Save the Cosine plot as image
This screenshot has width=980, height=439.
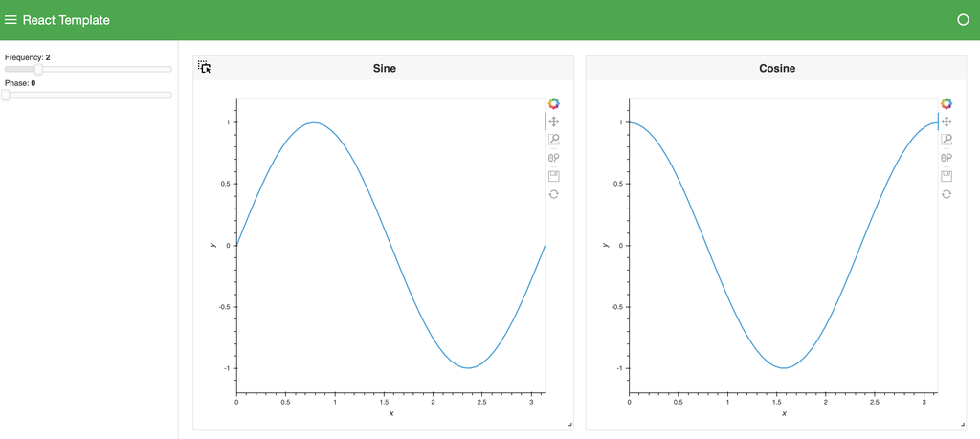tap(947, 176)
